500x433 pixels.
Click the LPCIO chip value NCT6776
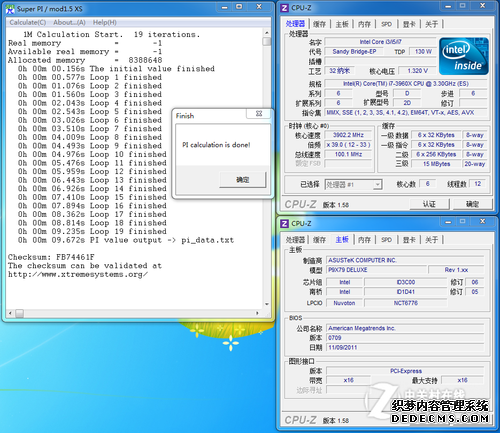pos(405,303)
